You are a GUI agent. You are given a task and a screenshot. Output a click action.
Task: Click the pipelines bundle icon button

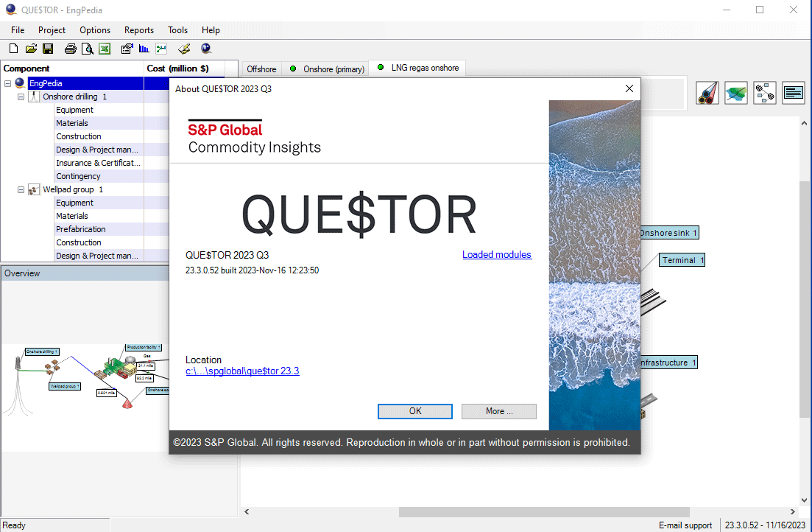click(707, 94)
